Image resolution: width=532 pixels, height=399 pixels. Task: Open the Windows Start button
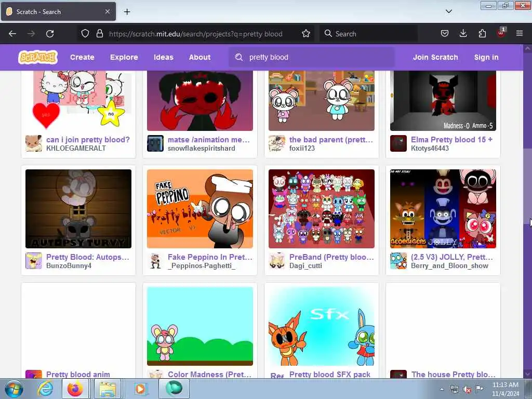coord(14,389)
